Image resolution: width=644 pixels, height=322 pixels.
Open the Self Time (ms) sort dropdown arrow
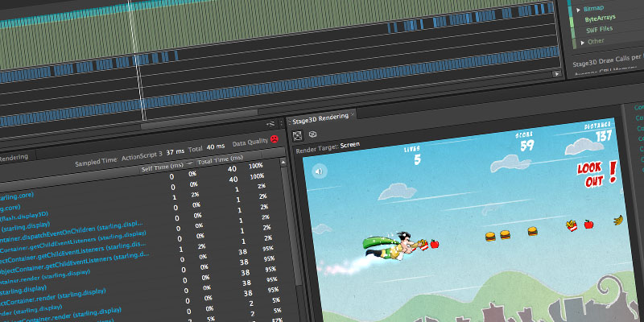[x=189, y=164]
